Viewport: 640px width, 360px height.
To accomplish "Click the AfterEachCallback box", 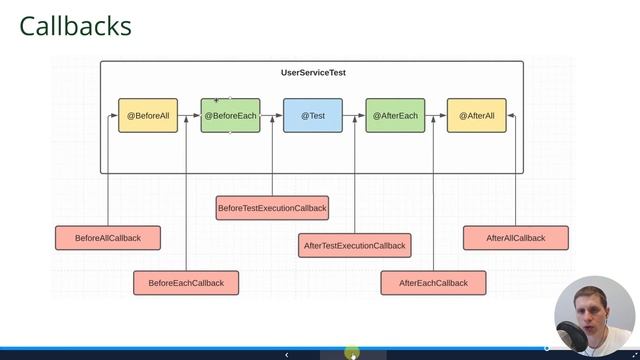I will point(433,283).
